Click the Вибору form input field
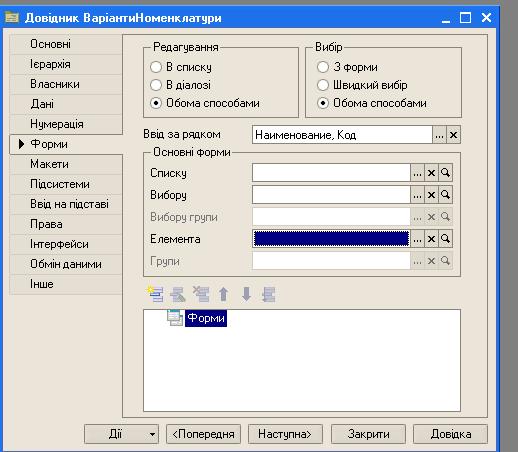The image size is (518, 452). coord(331,195)
